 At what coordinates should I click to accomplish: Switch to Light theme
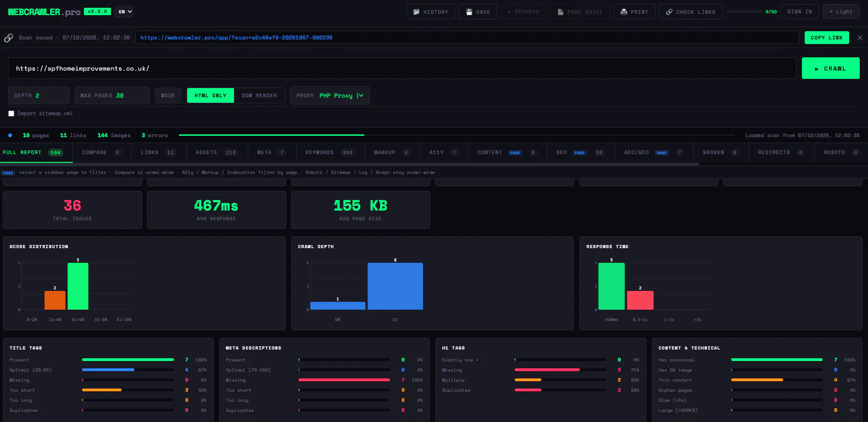(841, 12)
